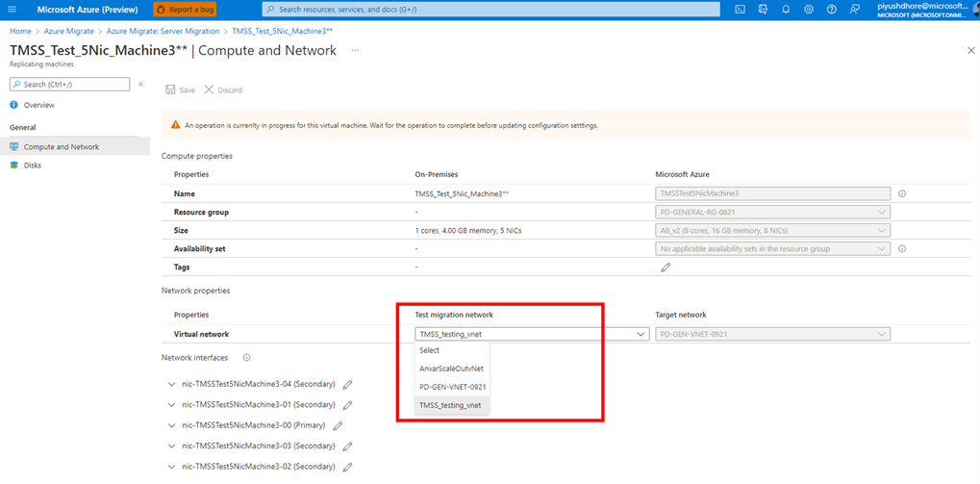Image resolution: width=980 pixels, height=484 pixels.
Task: Open the Test migration network dropdown
Action: coord(531,334)
